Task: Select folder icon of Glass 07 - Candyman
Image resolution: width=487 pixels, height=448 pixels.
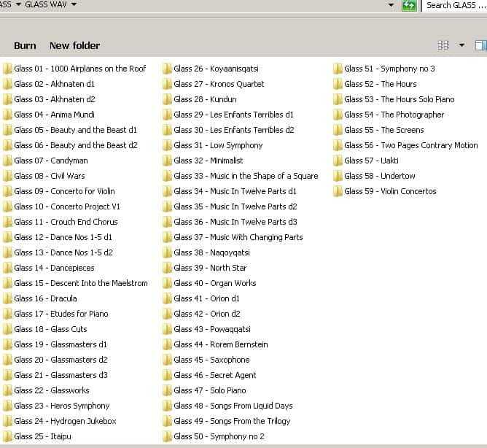Action: 7,161
